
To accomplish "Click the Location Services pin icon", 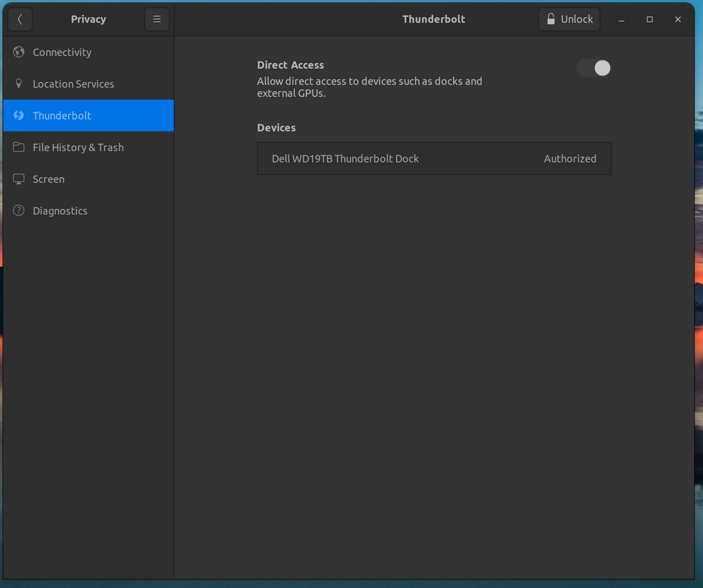I will [x=18, y=84].
